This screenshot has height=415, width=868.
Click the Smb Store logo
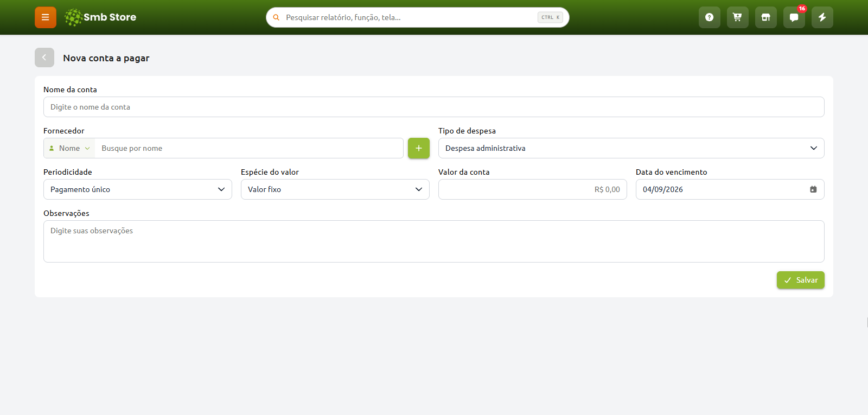click(100, 17)
